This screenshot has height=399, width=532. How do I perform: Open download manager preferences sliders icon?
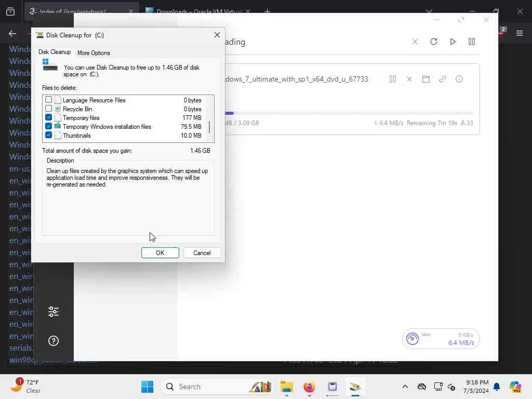pos(54,312)
